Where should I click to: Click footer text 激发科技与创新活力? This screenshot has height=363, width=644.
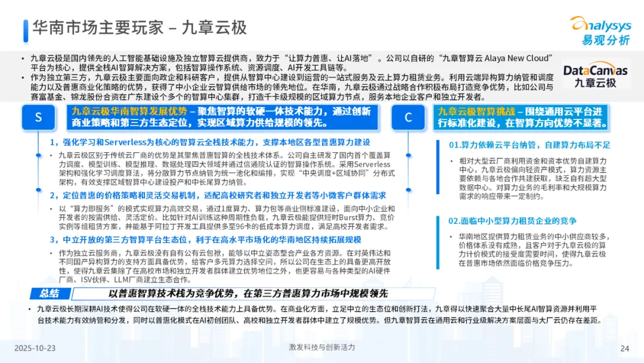(322, 347)
